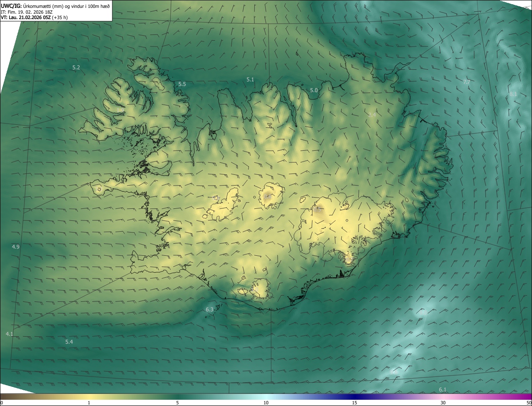Select the "30" tick label on the color scale
The image size is (532, 406).
(x=443, y=403)
